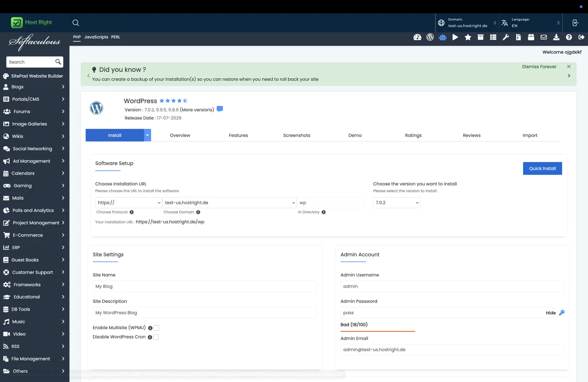
Task: Switch to the Features tab
Action: coord(238,135)
